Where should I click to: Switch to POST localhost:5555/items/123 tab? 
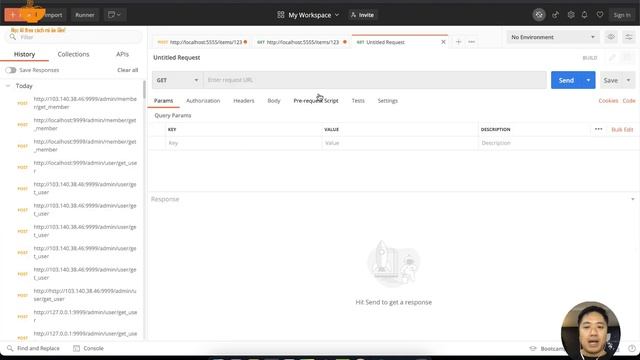pos(202,42)
